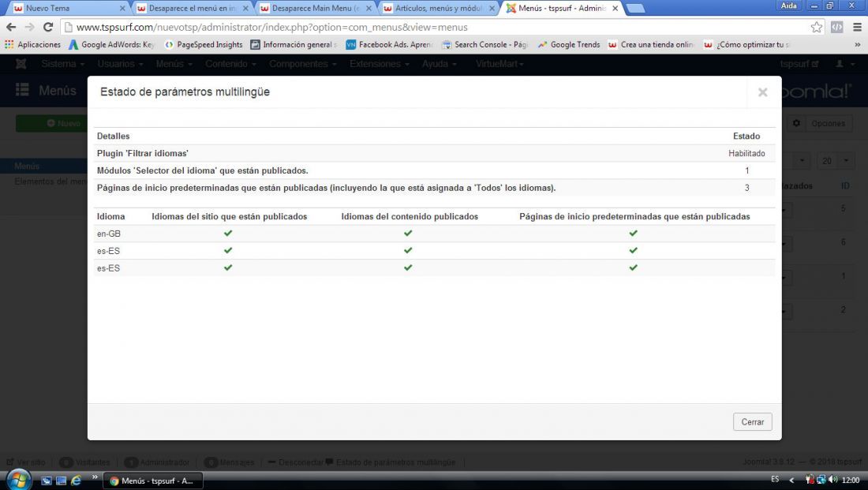Image resolution: width=868 pixels, height=490 pixels.
Task: Open Crea una tienda online bookmark
Action: point(651,44)
